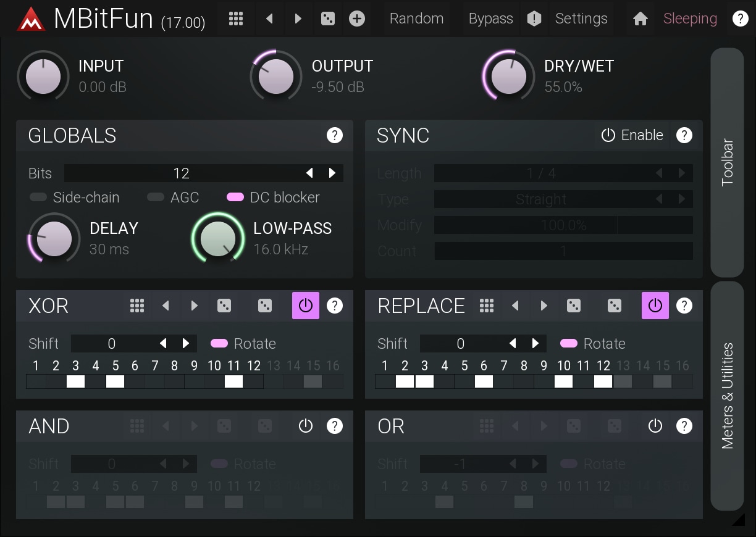Open the Settings menu
The height and width of the screenshot is (537, 756).
581,19
